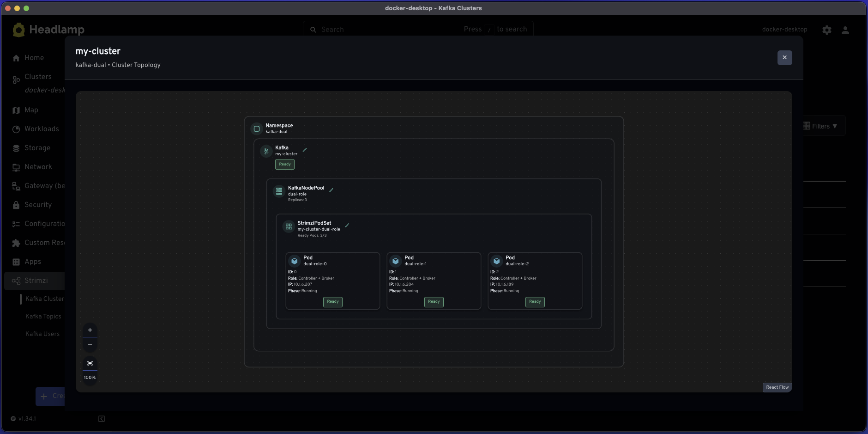Click the Namespace kafka-dual node icon
This screenshot has height=434, width=868.
(x=257, y=129)
